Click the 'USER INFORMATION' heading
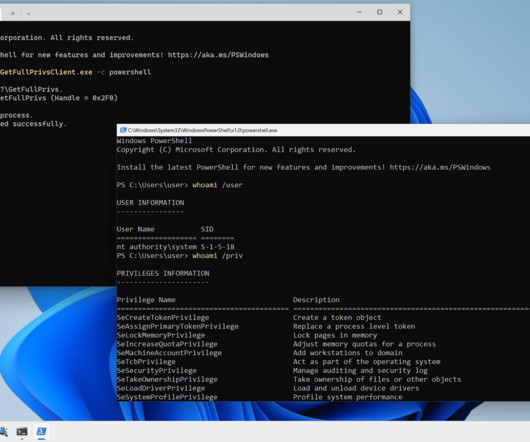 coord(150,203)
